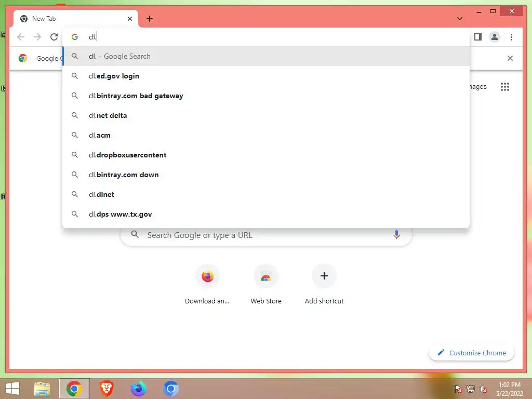Viewport: 532px width, 399px height.
Task: Click the magnifier icon in the page search box
Action: [135, 234]
